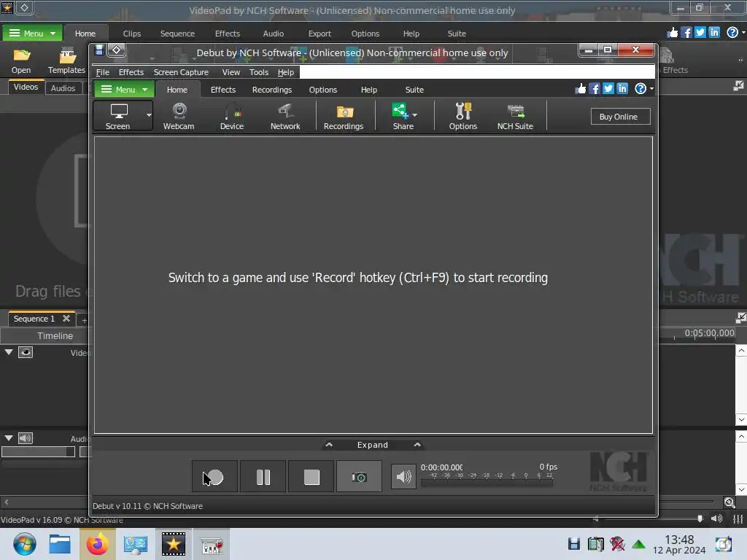
Task: Click VideoPad Facebook icon in header
Action: click(x=686, y=32)
